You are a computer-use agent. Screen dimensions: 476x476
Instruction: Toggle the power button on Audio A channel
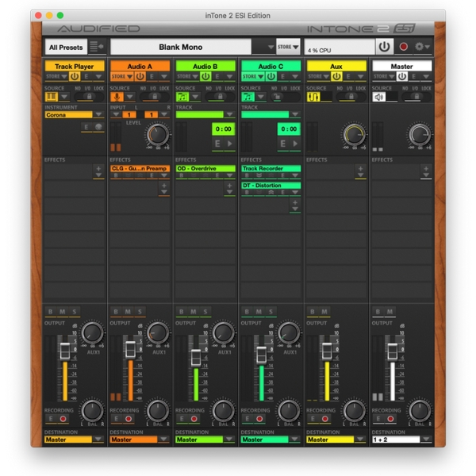click(140, 77)
